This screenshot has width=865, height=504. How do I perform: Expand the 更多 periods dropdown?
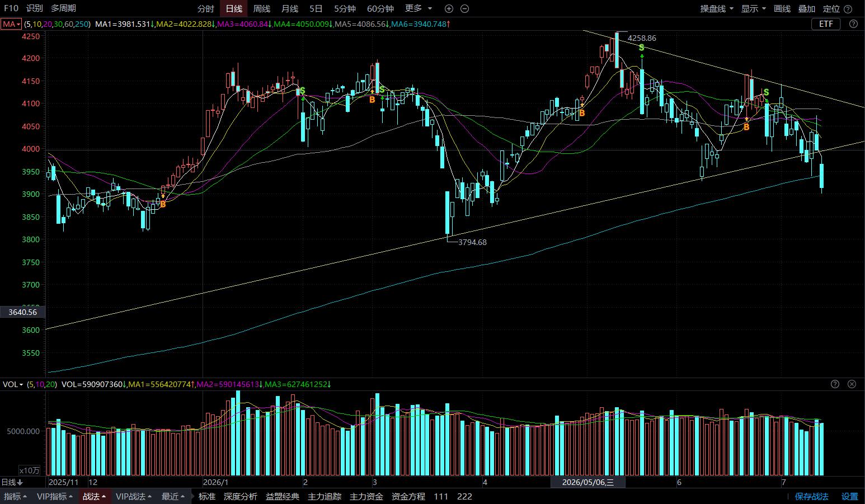(419, 8)
